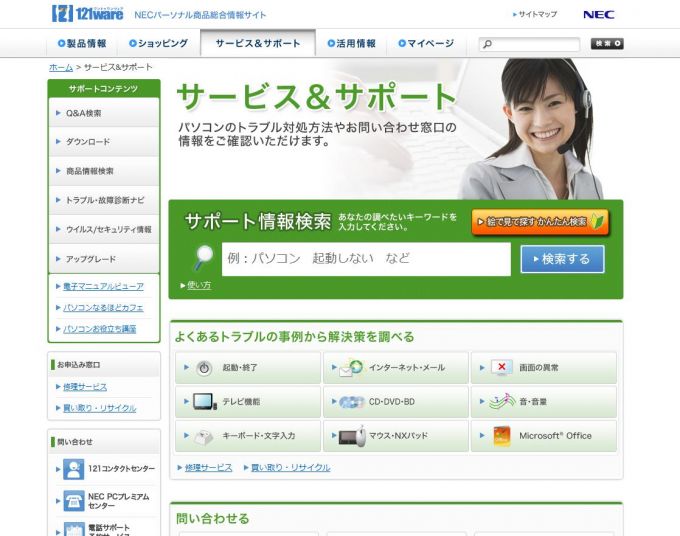Select the Microsoft Office category text
The width and height of the screenshot is (680, 536).
click(x=555, y=435)
